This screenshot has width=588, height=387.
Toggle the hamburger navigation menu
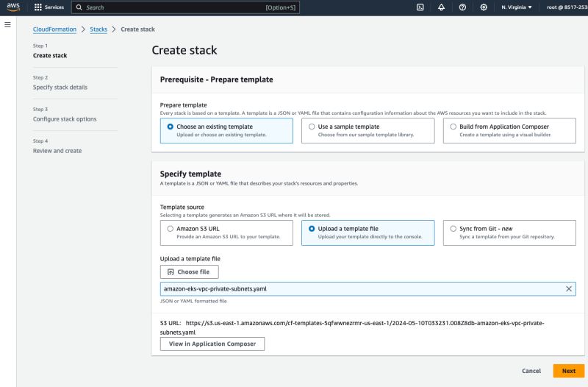pos(7,25)
